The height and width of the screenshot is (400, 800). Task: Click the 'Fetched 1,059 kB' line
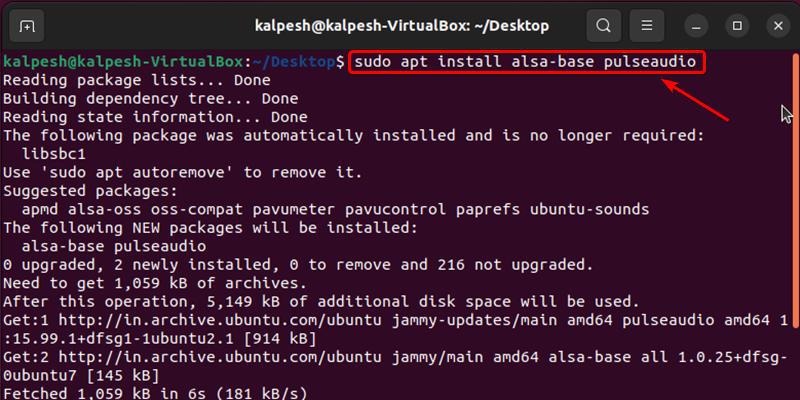[155, 391]
